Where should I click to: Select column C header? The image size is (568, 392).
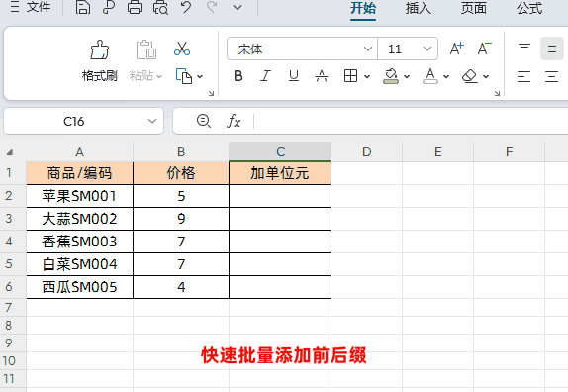click(280, 151)
